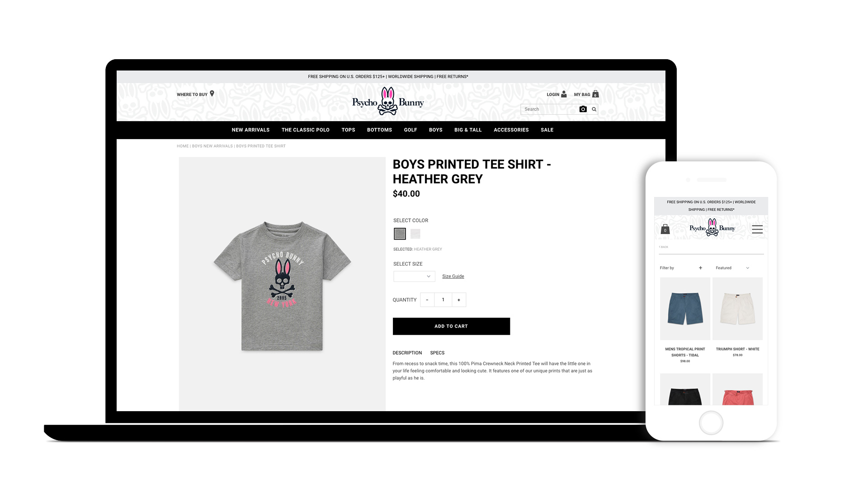Viewport: 868px width, 488px height.
Task: Click the magnifier search icon
Action: coord(594,109)
